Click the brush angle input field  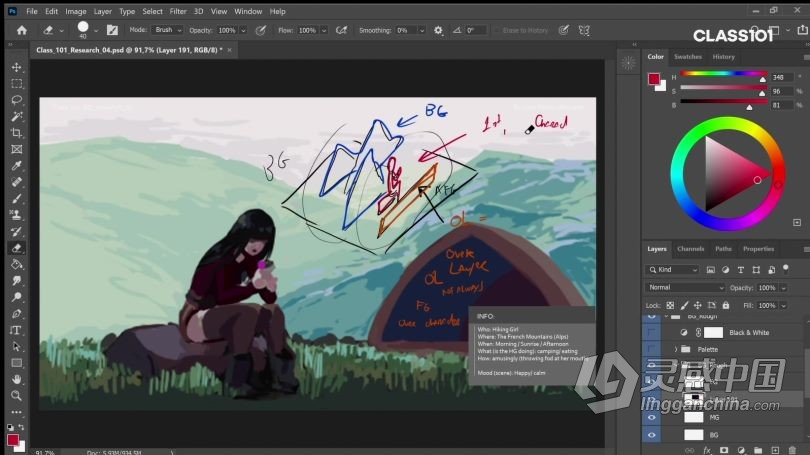pyautogui.click(x=476, y=30)
